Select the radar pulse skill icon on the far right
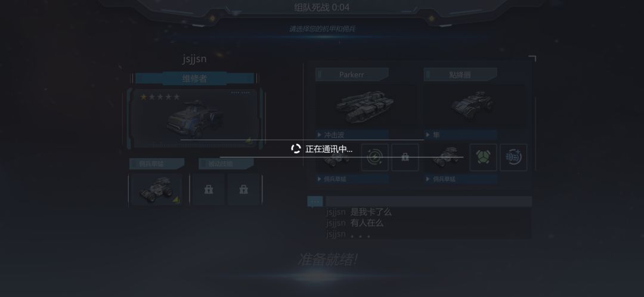 (x=513, y=157)
